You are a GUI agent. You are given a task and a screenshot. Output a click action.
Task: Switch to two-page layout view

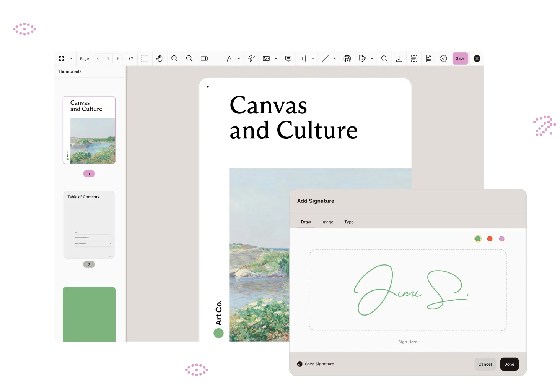204,58
